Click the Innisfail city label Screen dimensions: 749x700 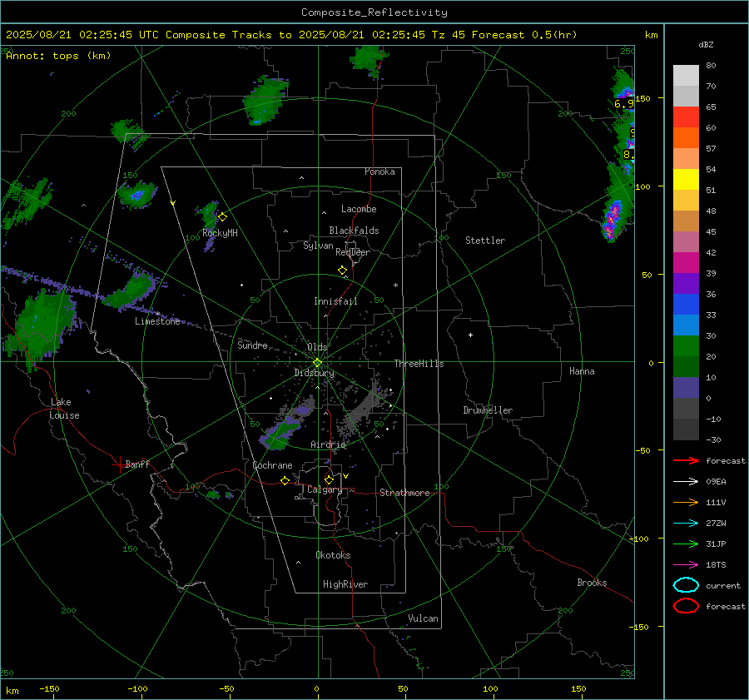tap(335, 301)
